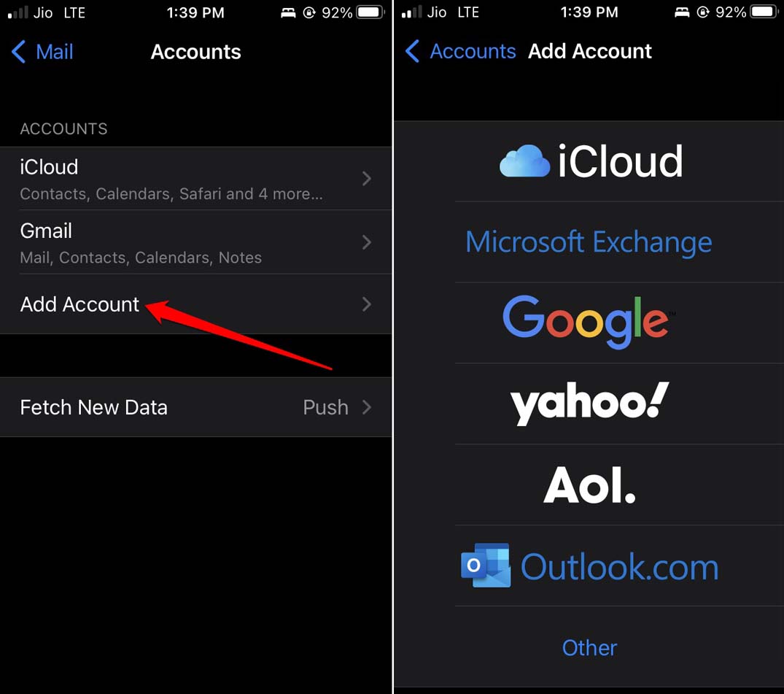Open Add Account entry
Screen dimensions: 784x694
(x=195, y=304)
